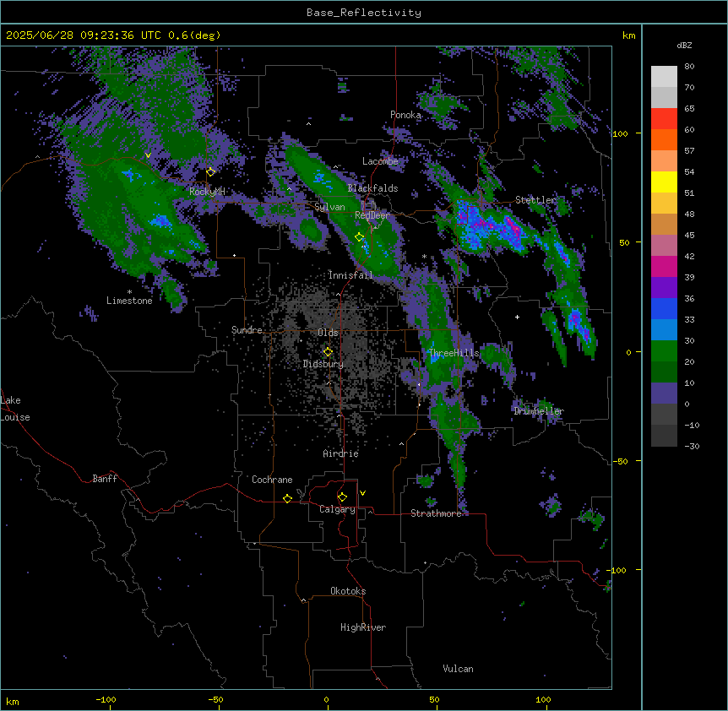
Task: Click the RockyMH label
Action: (x=207, y=192)
